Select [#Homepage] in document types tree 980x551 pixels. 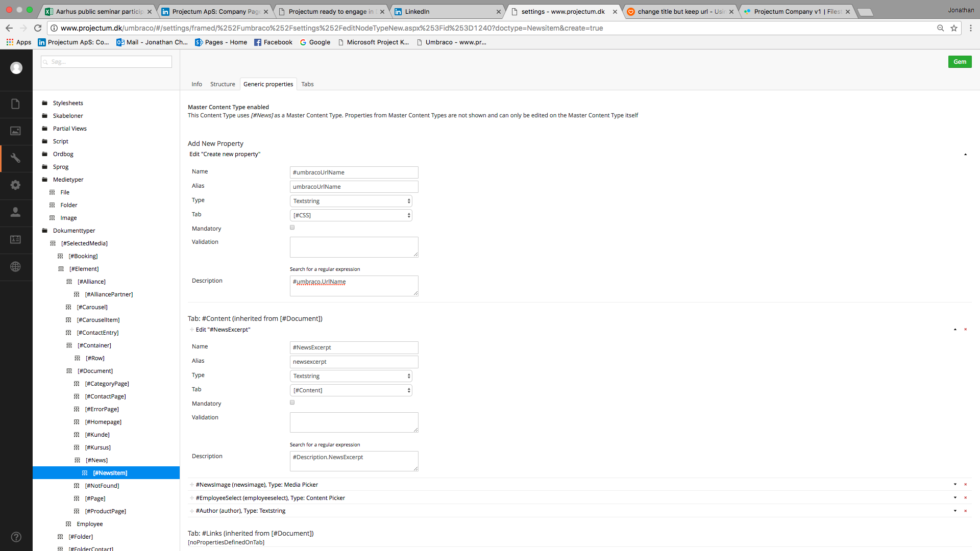click(103, 422)
